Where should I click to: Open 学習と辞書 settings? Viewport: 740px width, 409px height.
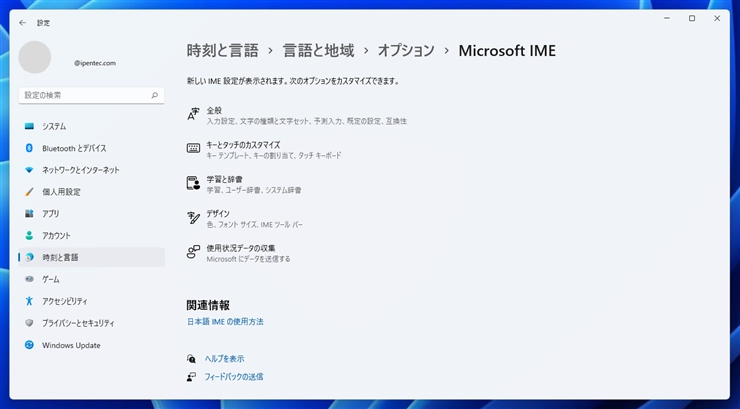click(244, 184)
